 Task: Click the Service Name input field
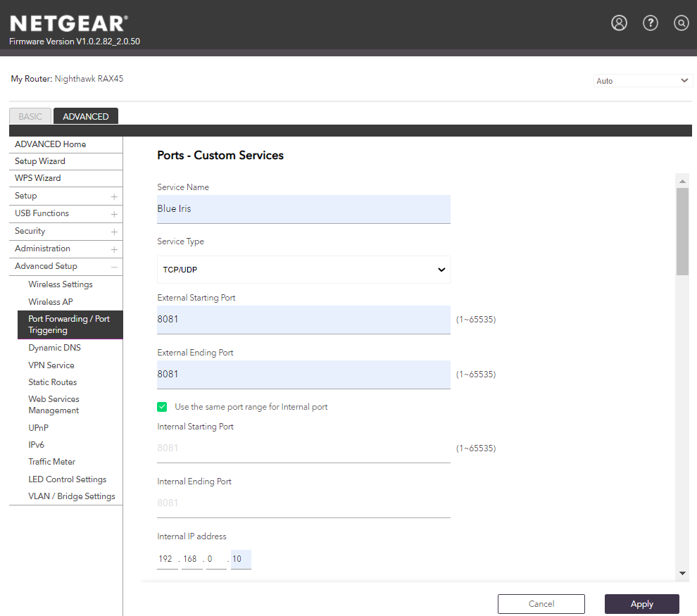[303, 209]
